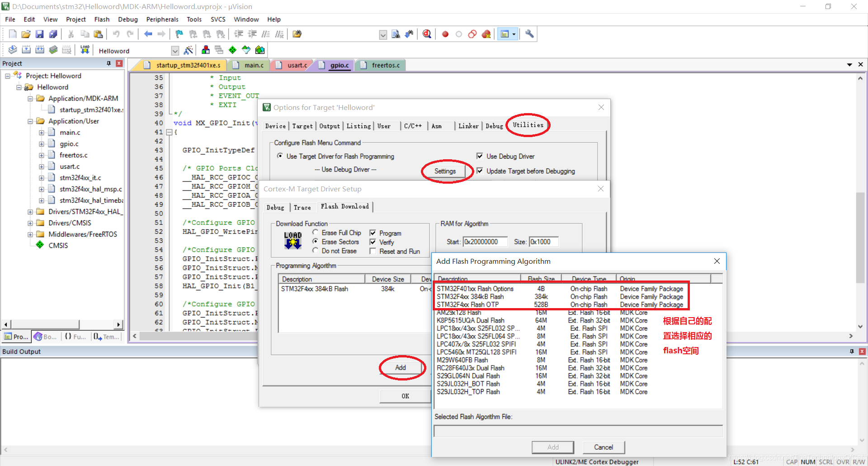
Task: Switch to freertos.c editor tab
Action: tap(380, 65)
